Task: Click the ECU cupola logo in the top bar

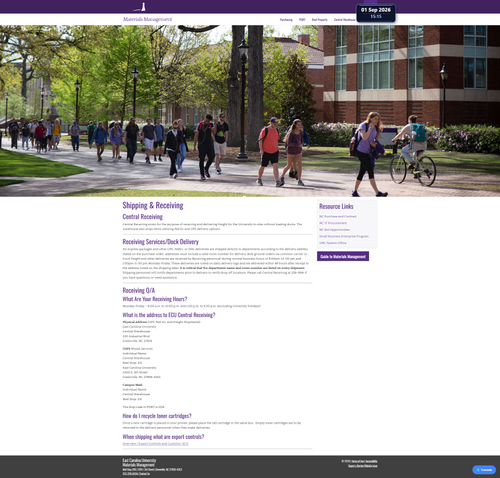Action: [140, 7]
